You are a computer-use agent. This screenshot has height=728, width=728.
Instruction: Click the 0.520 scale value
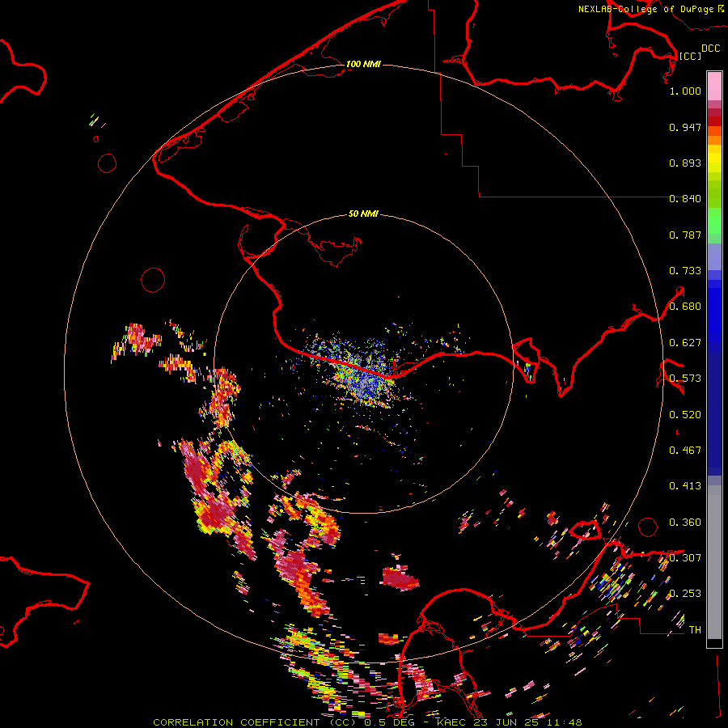685,415
